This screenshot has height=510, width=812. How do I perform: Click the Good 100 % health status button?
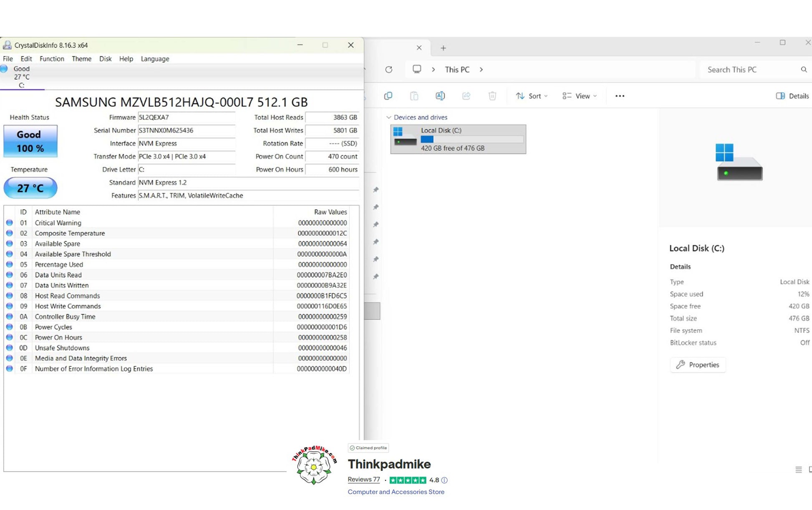pyautogui.click(x=30, y=141)
